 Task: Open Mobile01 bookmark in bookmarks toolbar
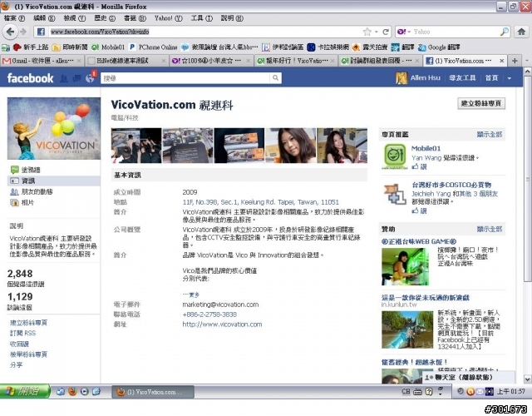click(109, 47)
